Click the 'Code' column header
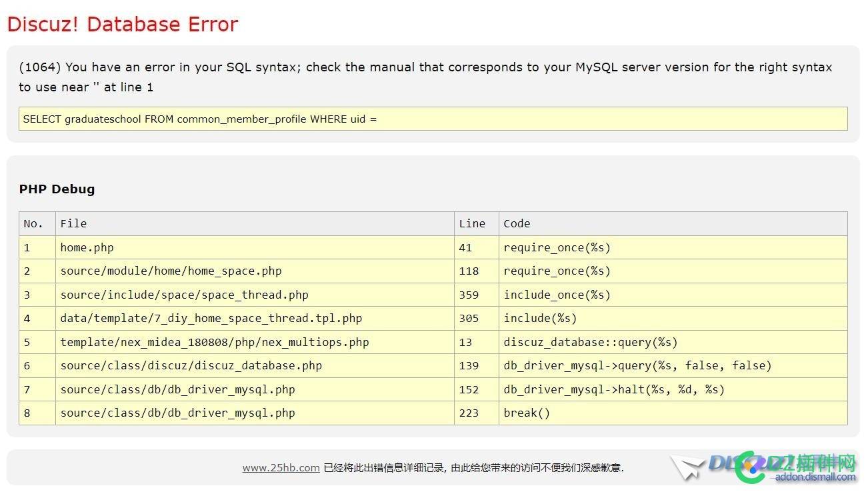Image resolution: width=868 pixels, height=494 pixels. pos(673,223)
